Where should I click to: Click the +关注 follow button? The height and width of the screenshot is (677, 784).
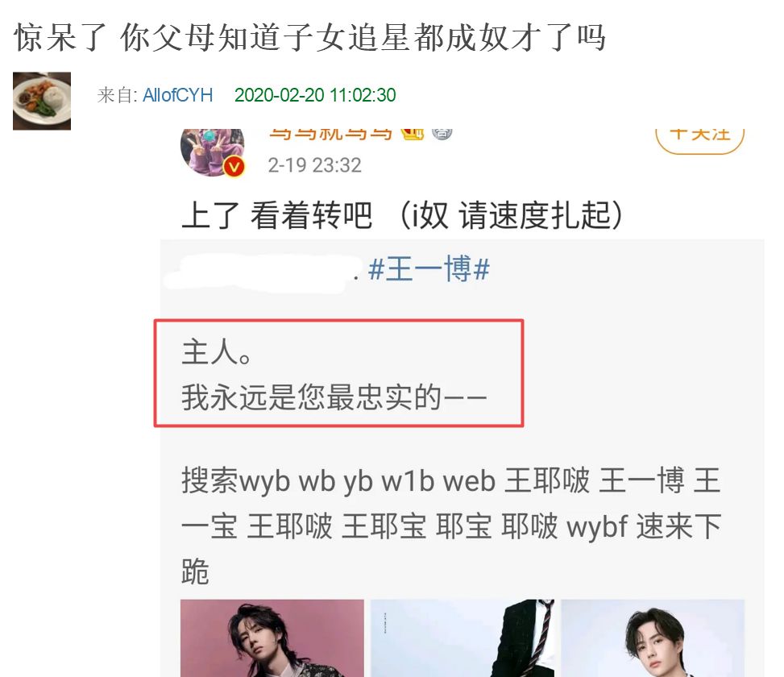click(x=699, y=139)
